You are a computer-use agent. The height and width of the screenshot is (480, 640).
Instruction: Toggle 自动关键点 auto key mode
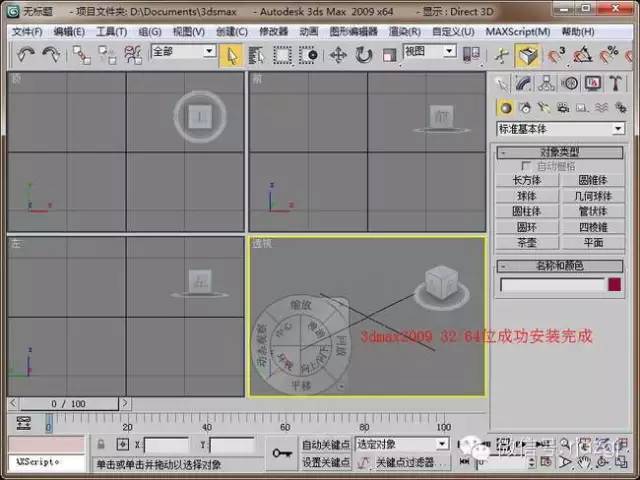click(x=326, y=443)
